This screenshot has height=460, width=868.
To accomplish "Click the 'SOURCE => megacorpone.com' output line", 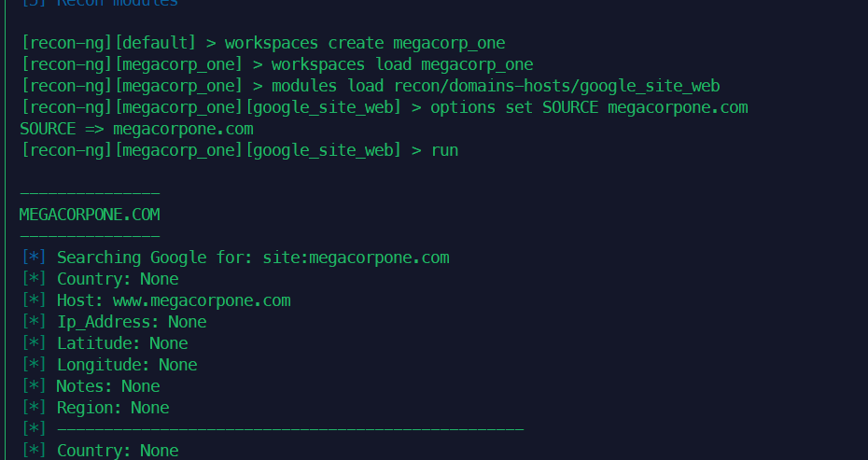I will click(x=136, y=129).
